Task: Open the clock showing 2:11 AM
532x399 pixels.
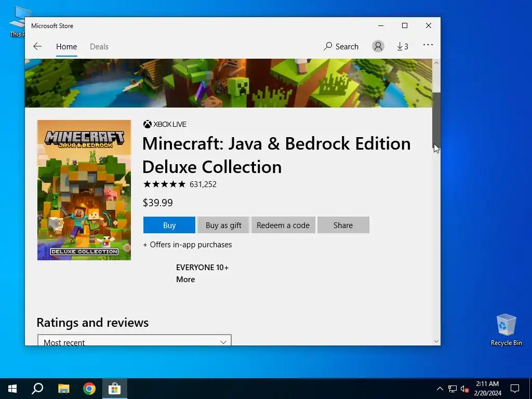Action: (x=487, y=389)
